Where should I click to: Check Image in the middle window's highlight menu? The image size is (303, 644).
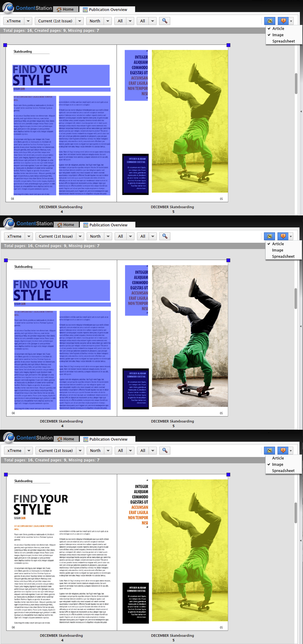(277, 250)
